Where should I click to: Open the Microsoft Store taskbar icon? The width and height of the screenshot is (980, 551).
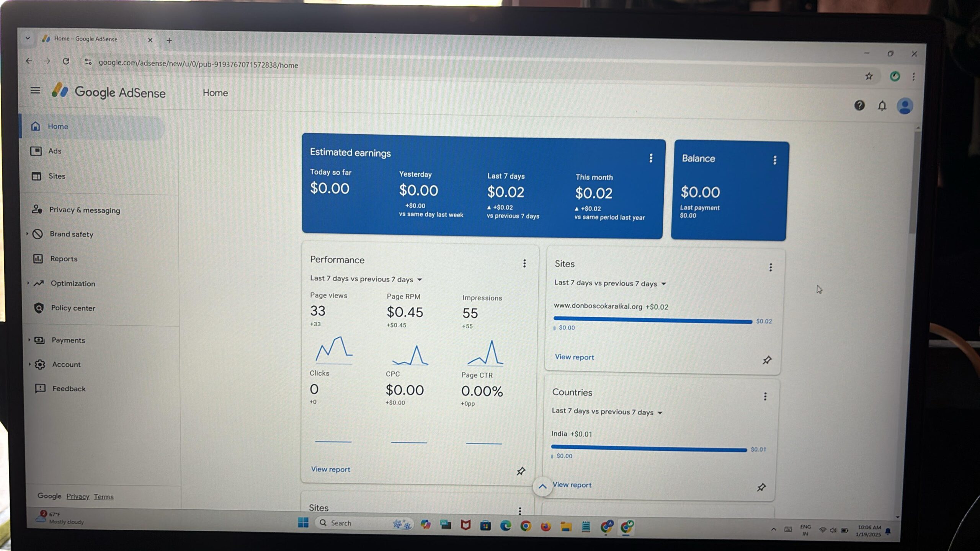pos(485,525)
